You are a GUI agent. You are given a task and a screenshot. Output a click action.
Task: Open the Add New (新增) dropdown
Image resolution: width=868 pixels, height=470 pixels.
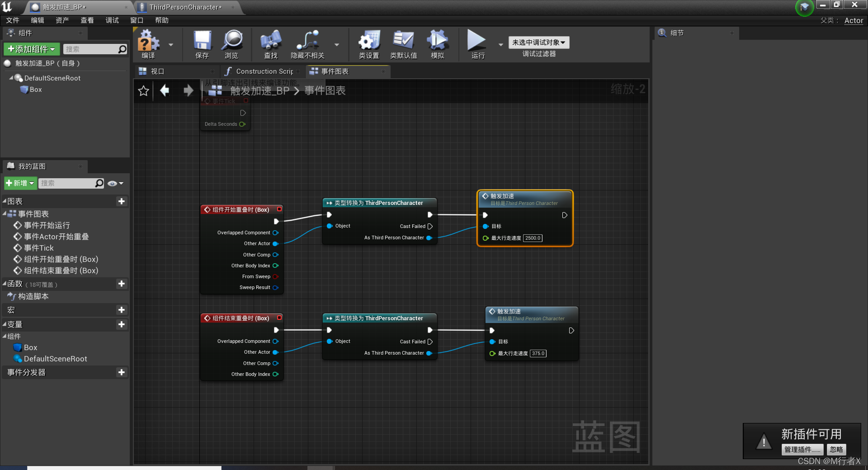click(20, 183)
